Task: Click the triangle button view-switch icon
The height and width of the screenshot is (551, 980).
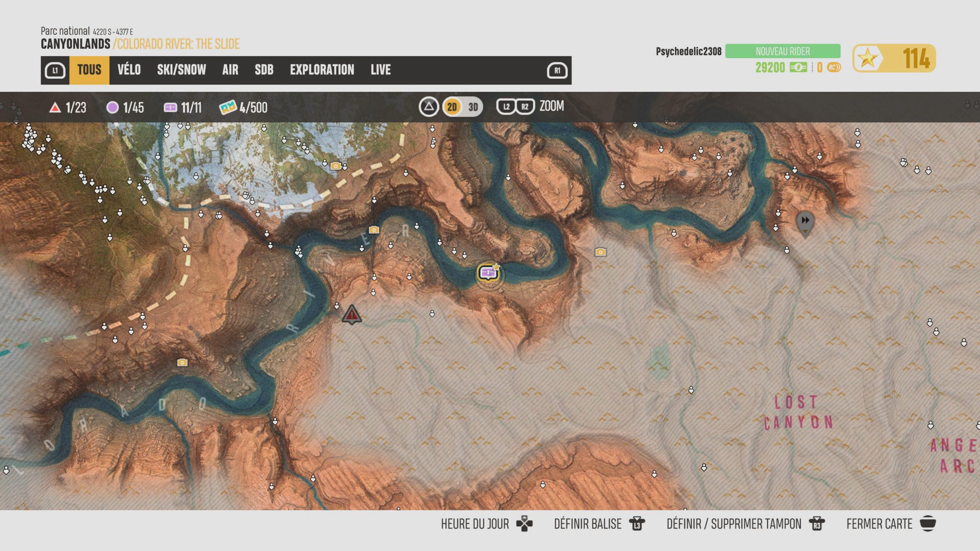Action: 429,107
